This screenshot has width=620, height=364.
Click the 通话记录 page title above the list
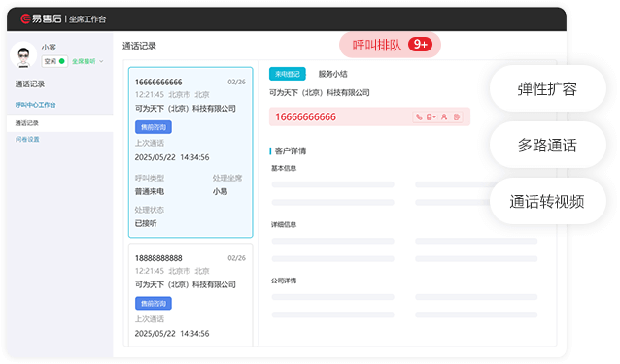(x=139, y=46)
